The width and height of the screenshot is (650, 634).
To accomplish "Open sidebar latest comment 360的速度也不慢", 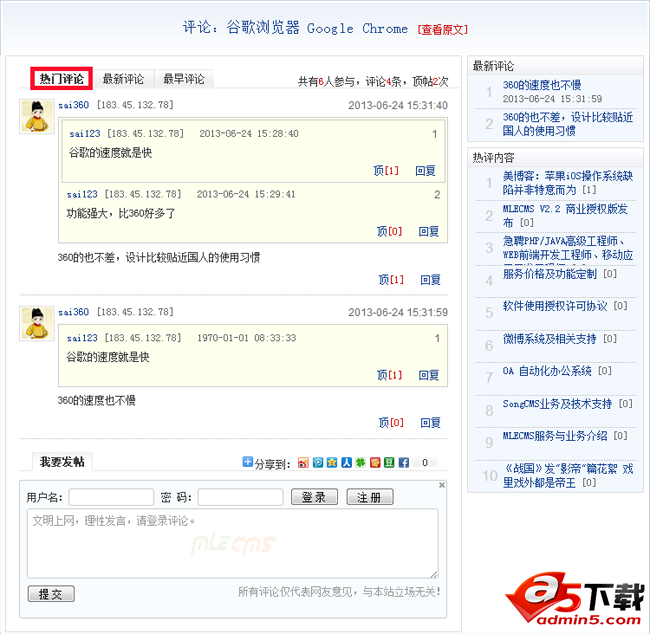I will (542, 85).
